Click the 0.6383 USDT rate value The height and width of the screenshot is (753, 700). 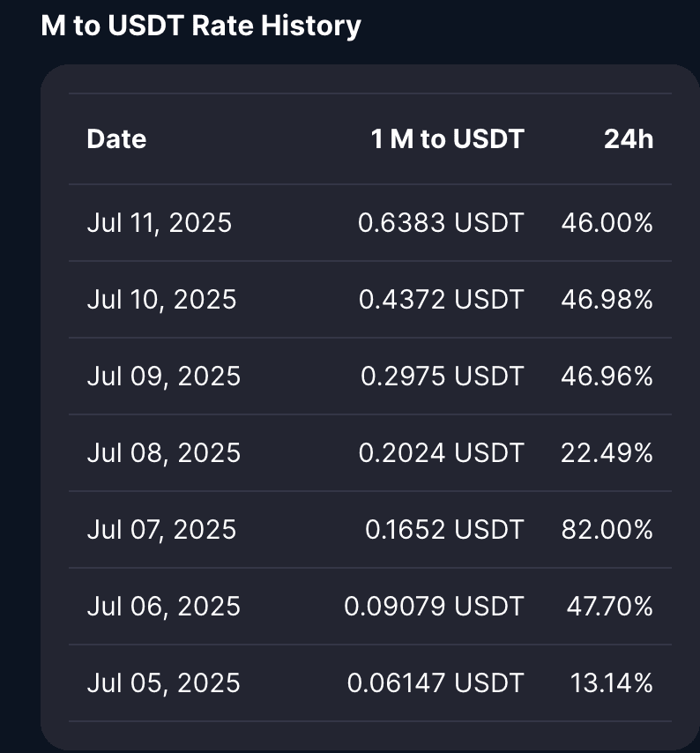(x=441, y=223)
